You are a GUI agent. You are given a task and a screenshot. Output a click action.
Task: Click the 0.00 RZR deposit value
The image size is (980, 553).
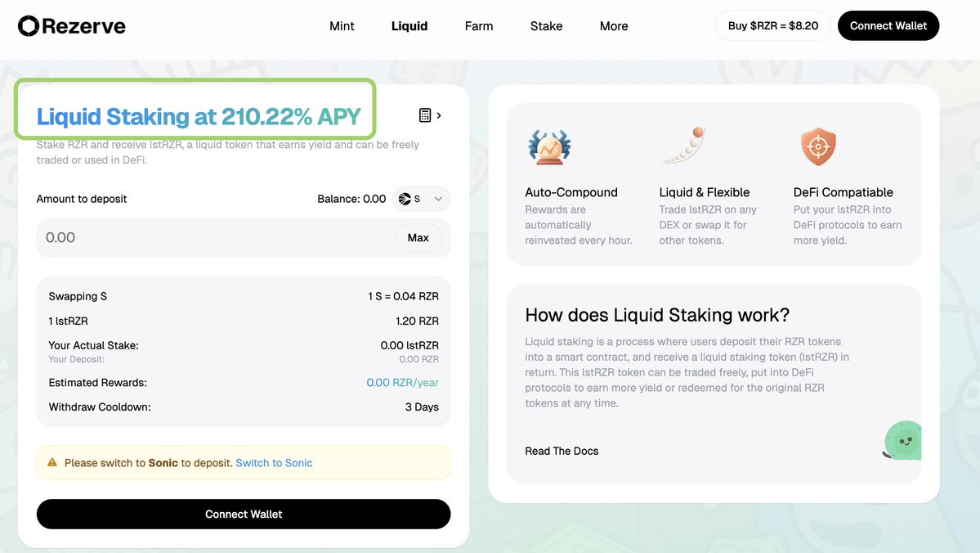click(x=418, y=359)
